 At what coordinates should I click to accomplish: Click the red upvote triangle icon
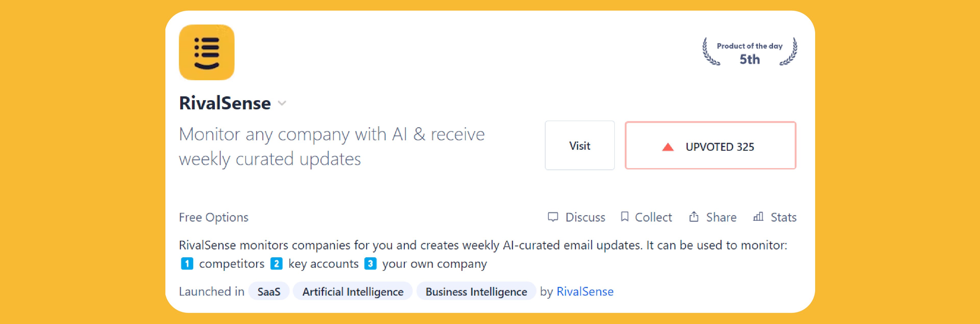[x=668, y=147]
